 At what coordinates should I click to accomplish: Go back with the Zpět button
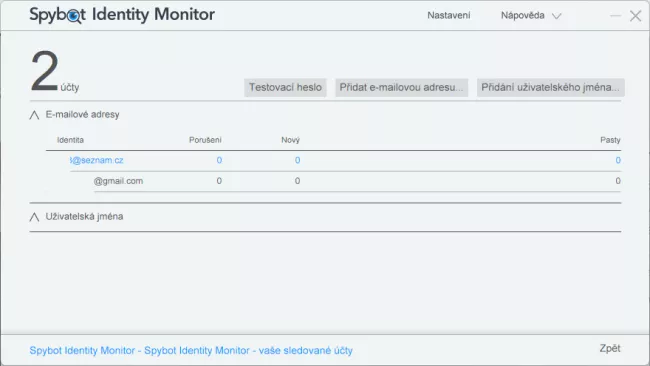610,348
